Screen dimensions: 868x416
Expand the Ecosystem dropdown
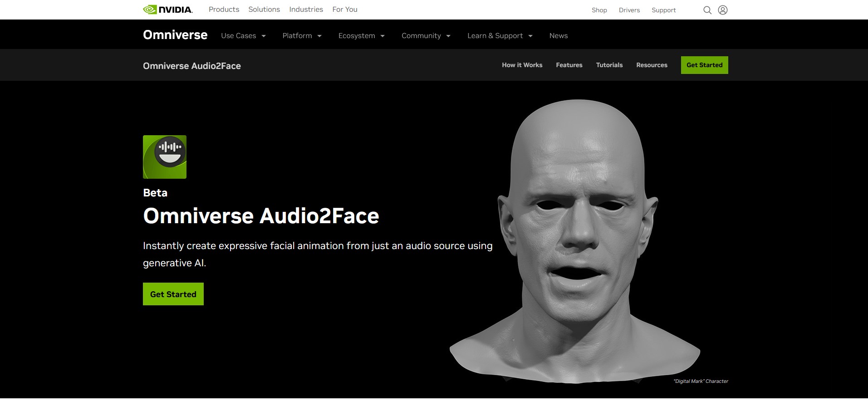click(361, 36)
